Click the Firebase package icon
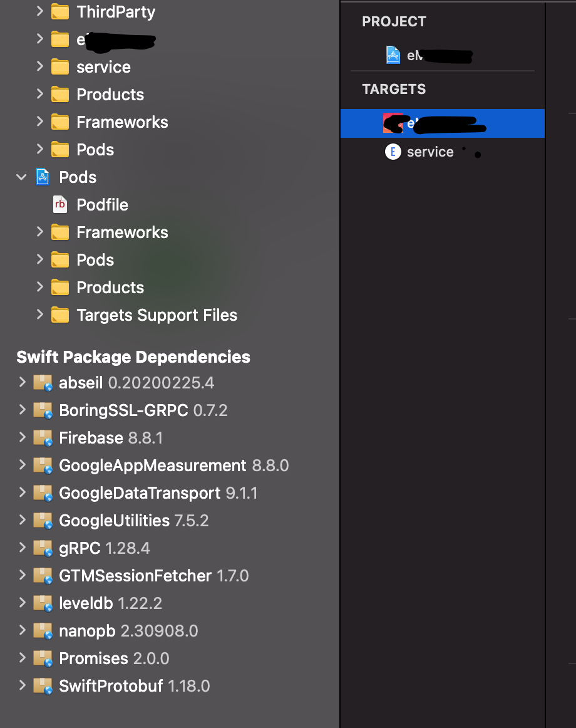Screen dimensions: 576x728 (43, 438)
